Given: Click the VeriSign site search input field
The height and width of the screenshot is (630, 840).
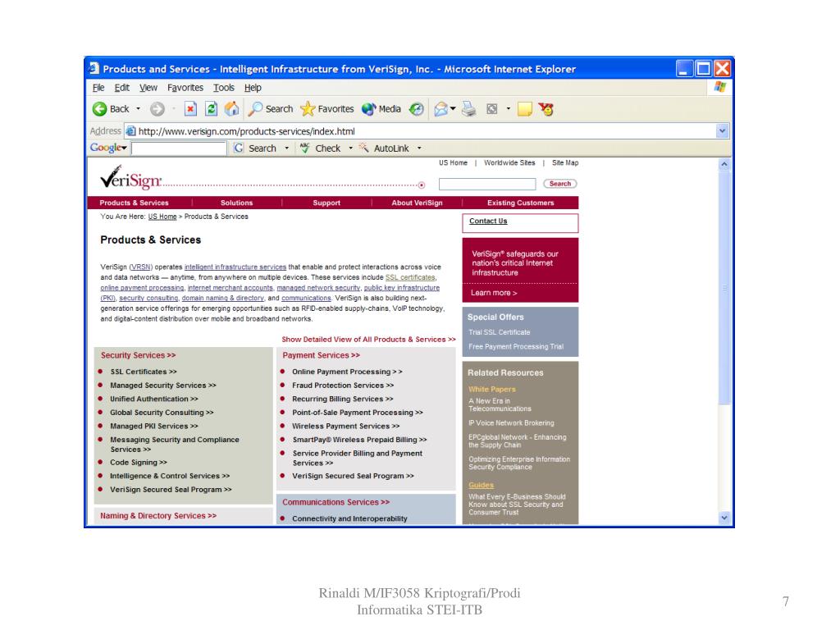Looking at the screenshot, I should (x=487, y=185).
